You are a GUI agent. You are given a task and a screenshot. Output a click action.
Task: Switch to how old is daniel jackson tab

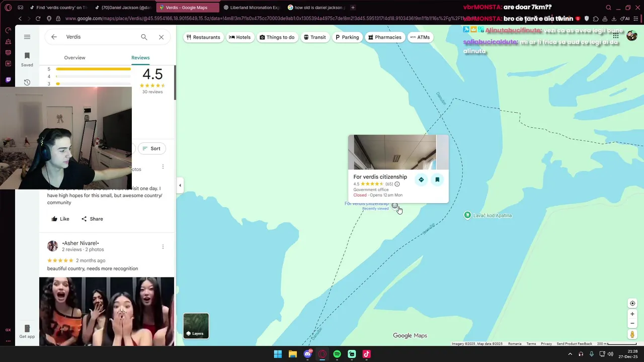click(x=316, y=8)
